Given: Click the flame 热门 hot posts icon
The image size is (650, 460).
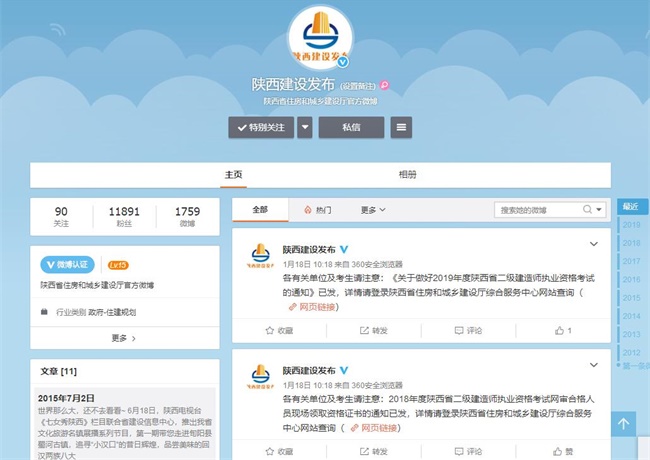Looking at the screenshot, I should point(308,210).
